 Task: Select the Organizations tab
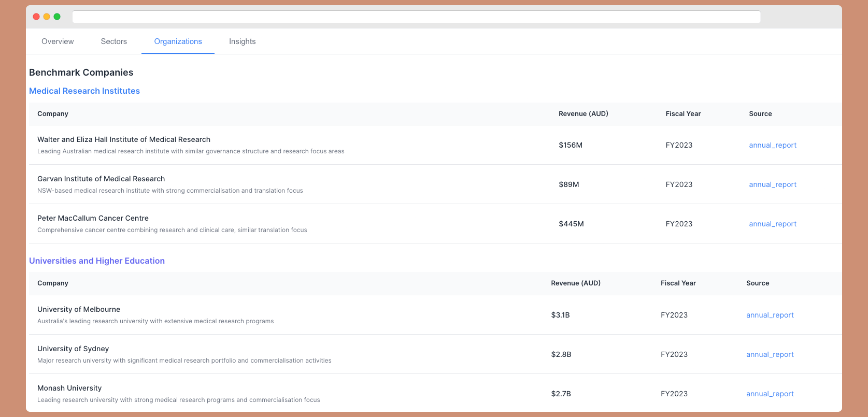pyautogui.click(x=178, y=41)
